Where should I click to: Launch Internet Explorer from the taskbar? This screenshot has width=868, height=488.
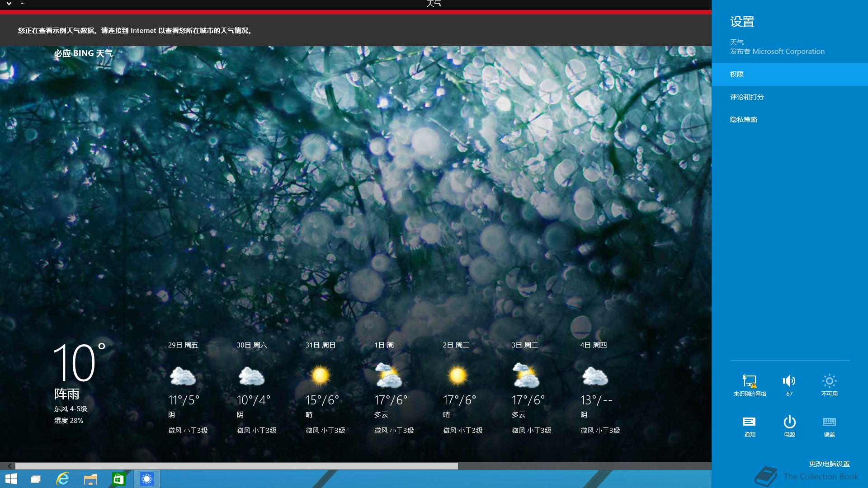click(62, 479)
